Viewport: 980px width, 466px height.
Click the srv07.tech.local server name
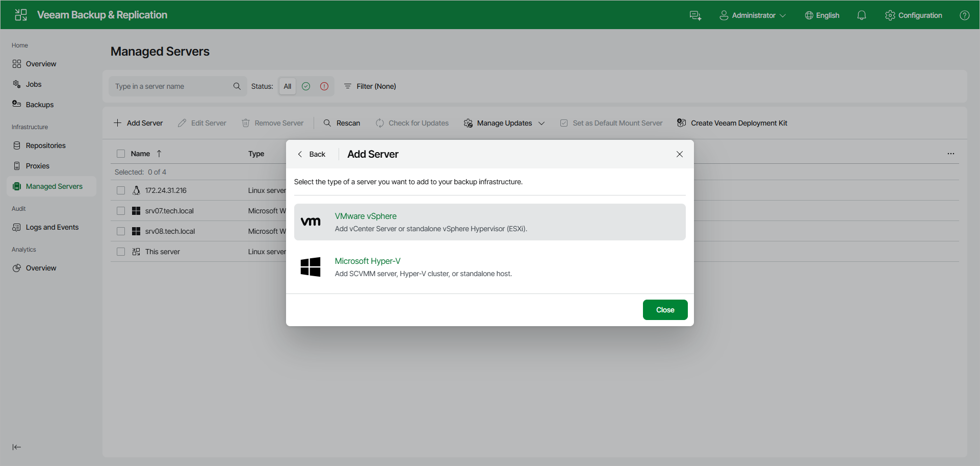coord(169,211)
